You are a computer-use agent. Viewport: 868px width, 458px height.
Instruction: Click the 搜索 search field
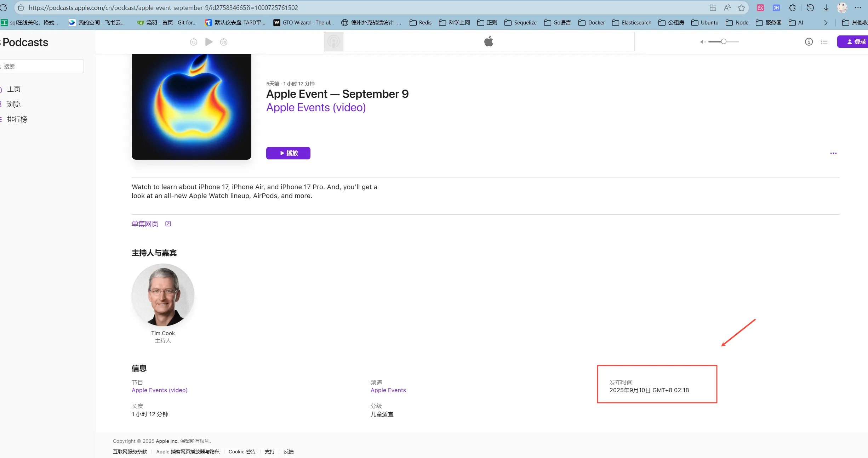42,66
